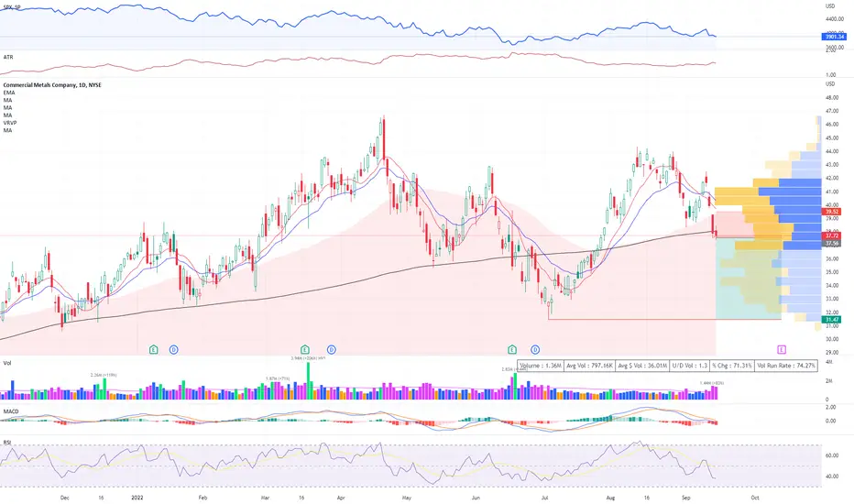Open the December earnings E marker
854x504 pixels.
[x=154, y=349]
